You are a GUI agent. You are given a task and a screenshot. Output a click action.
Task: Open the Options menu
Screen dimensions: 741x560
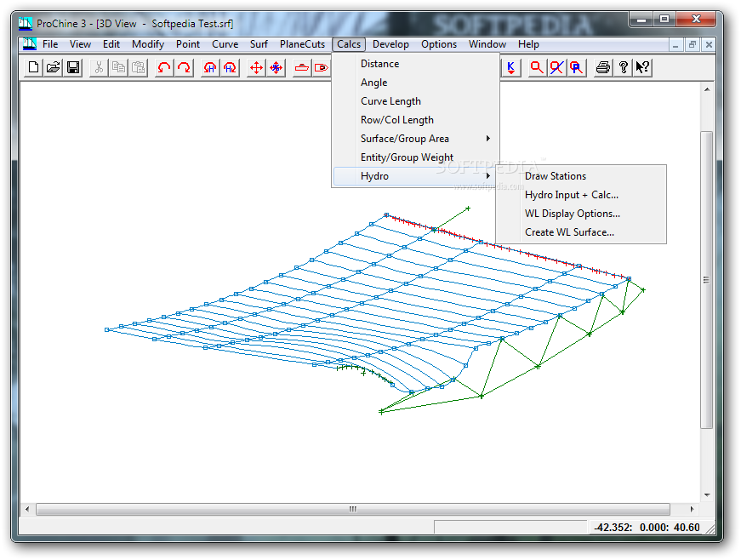pyautogui.click(x=439, y=44)
